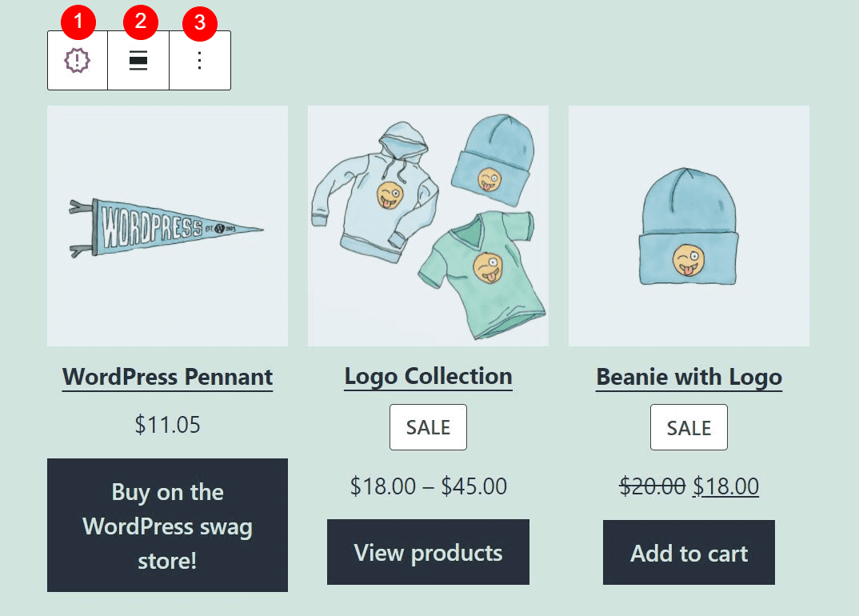This screenshot has width=859, height=616.
Task: Click the red badge labeled 2
Action: 139,22
